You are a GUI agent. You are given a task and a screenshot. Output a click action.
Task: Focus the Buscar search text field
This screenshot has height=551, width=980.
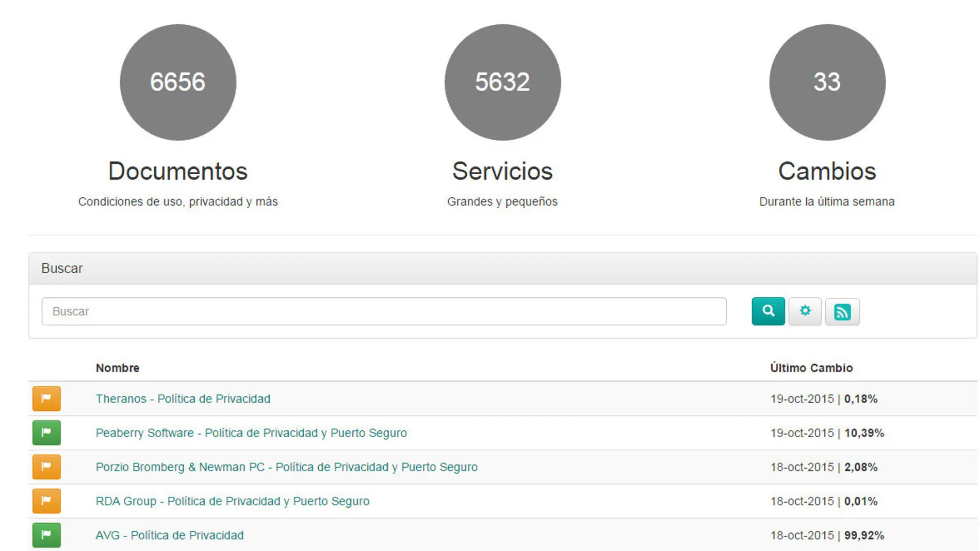[384, 311]
